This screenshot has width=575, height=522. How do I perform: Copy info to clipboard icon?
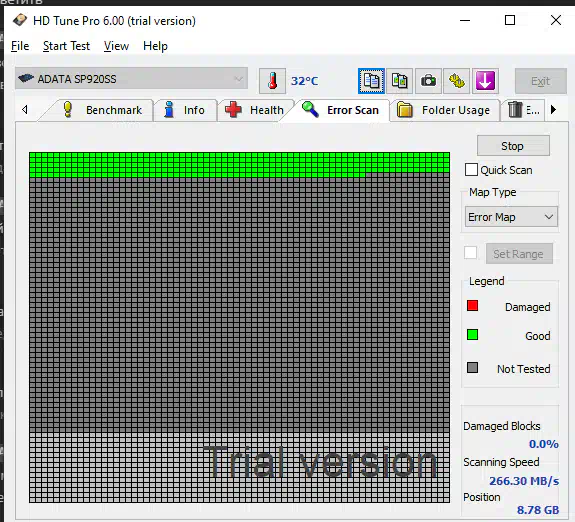pos(371,81)
